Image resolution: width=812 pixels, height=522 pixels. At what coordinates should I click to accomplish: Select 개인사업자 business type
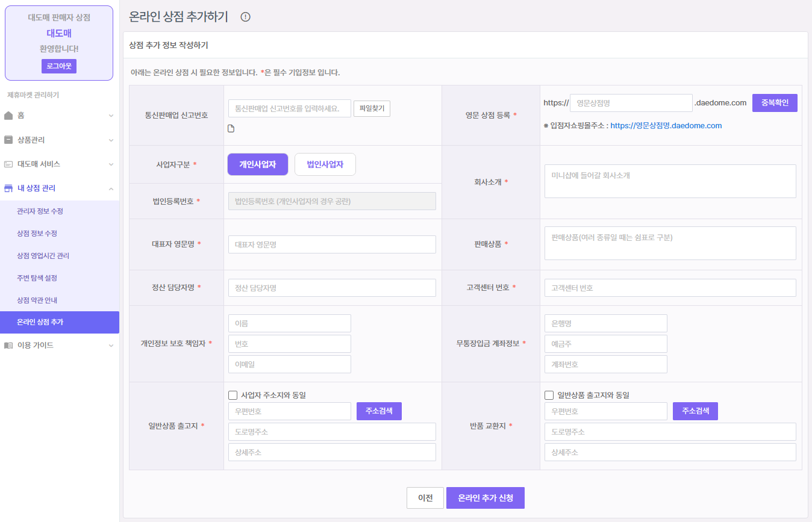coord(257,164)
